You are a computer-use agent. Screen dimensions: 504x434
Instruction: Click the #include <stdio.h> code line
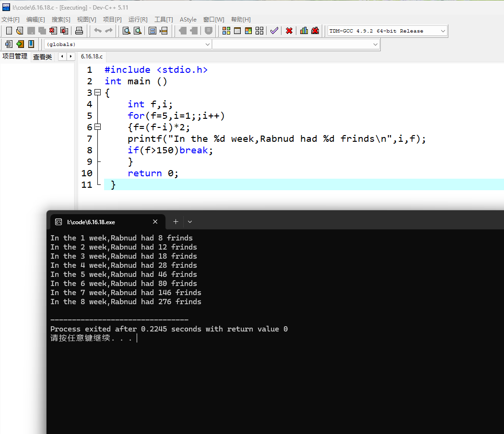(x=156, y=69)
